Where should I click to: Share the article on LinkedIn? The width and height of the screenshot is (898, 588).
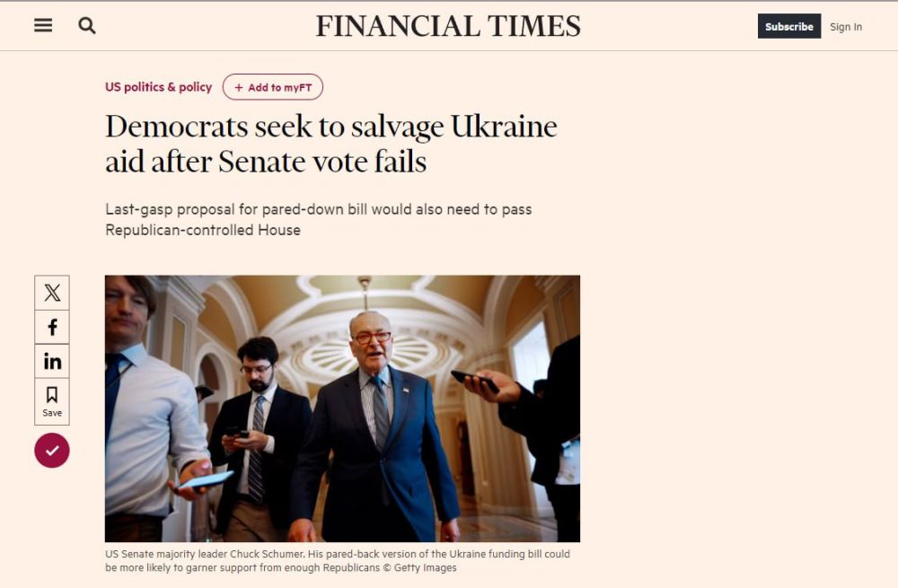[x=51, y=361]
